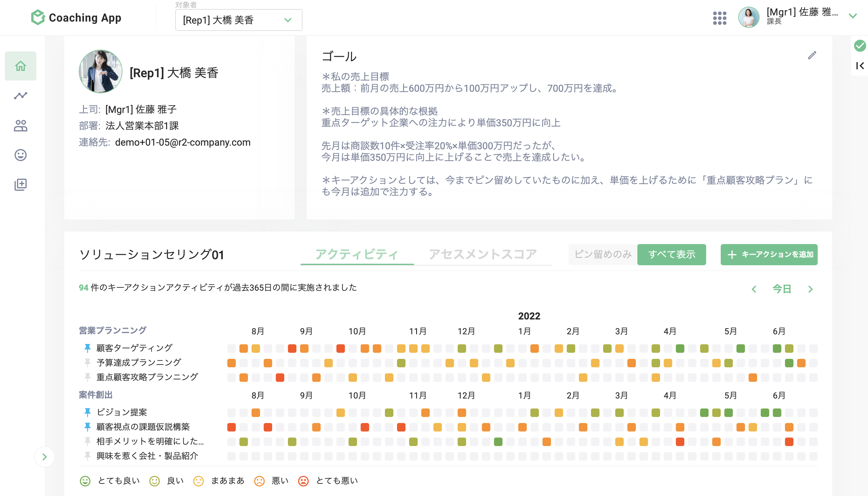Open the team members sidebar icon
The width and height of the screenshot is (868, 496).
20,126
